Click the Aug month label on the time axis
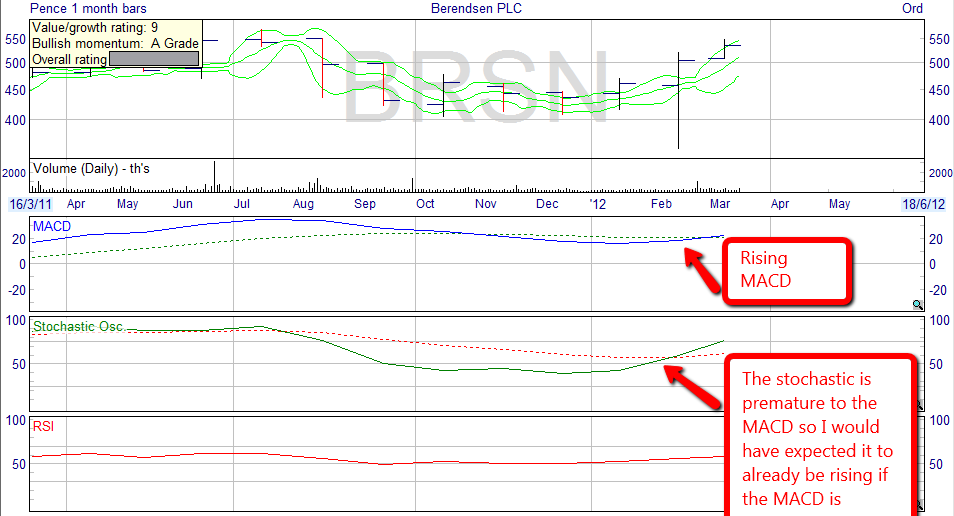 point(303,204)
